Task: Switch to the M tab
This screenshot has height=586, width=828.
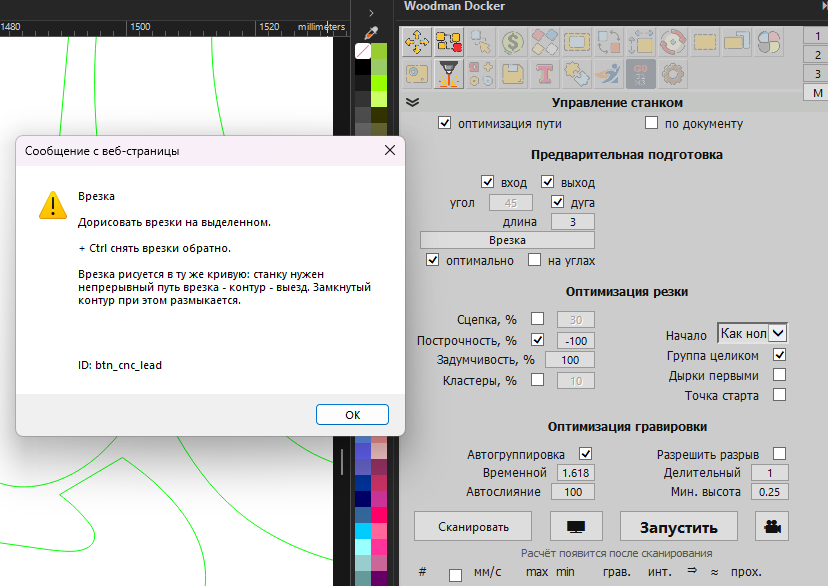Action: 817,93
